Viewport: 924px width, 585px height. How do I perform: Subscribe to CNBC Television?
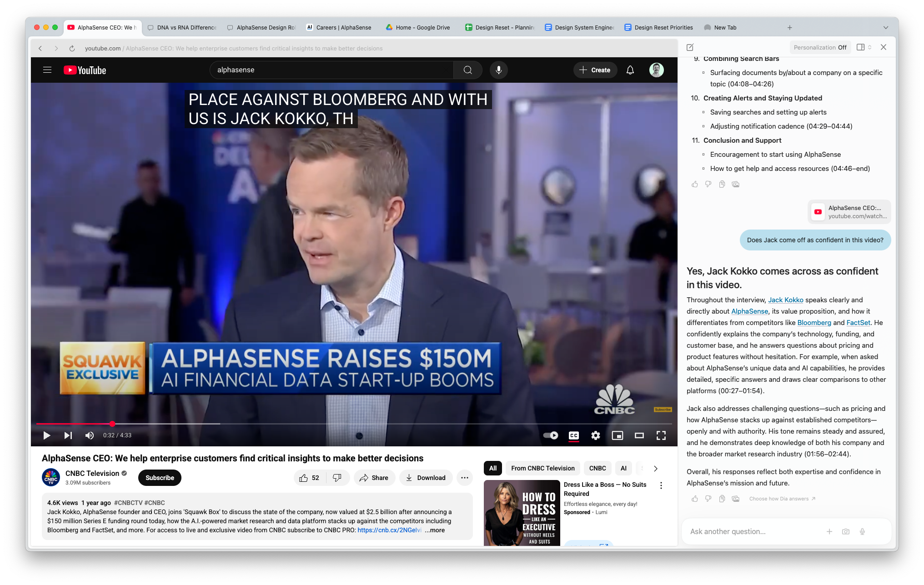tap(160, 478)
